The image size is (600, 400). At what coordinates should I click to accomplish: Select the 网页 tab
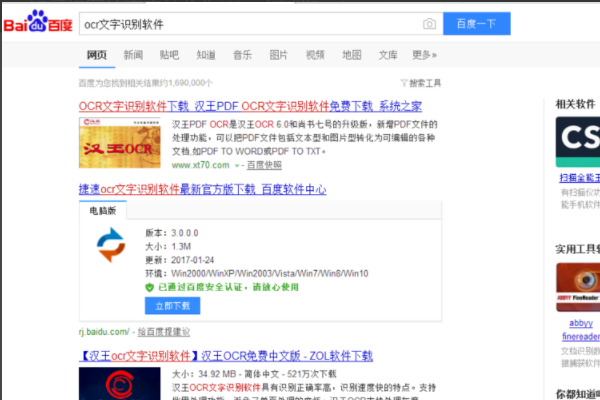[x=97, y=55]
